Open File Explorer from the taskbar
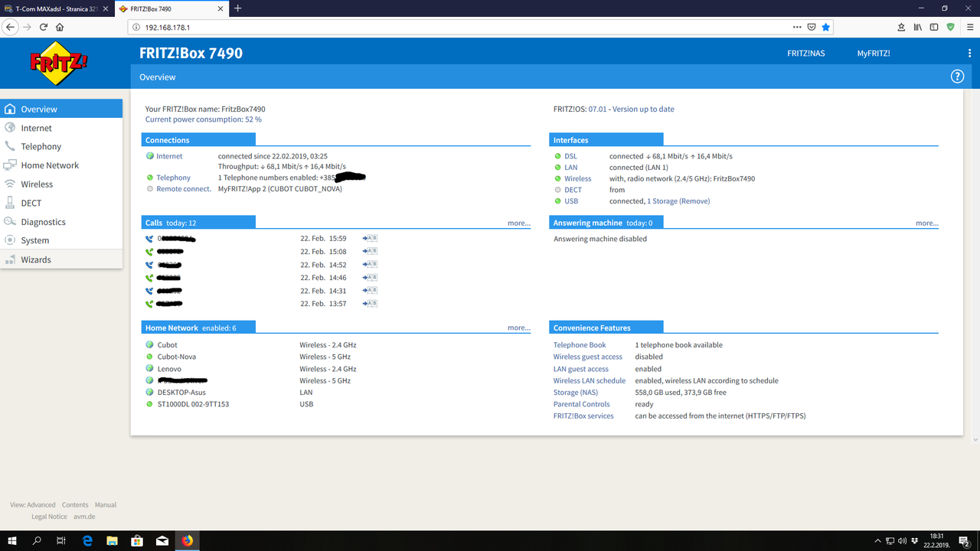This screenshot has width=980, height=551. point(112,540)
